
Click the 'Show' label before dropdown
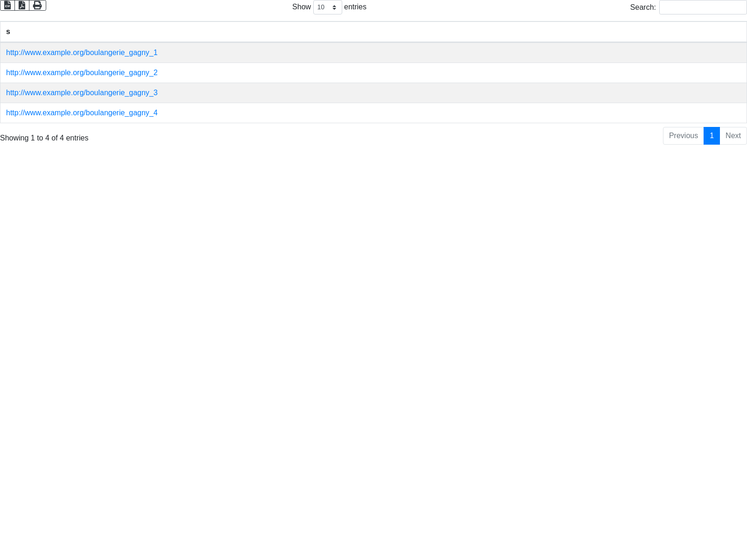pyautogui.click(x=301, y=7)
